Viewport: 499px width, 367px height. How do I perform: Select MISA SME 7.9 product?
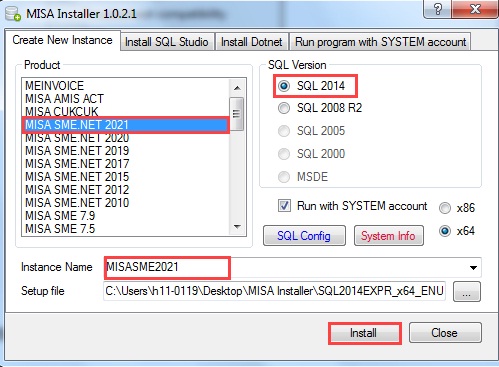point(126,216)
